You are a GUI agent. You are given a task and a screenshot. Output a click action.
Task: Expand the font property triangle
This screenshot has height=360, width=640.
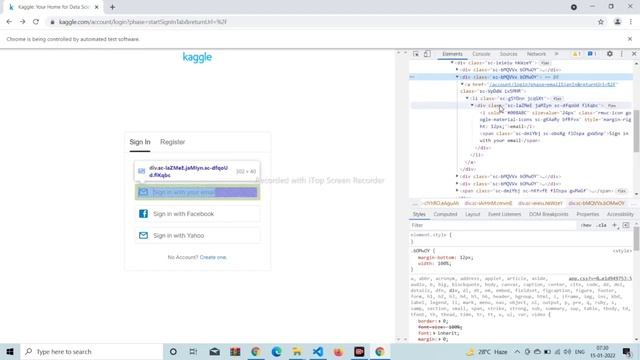(x=436, y=333)
